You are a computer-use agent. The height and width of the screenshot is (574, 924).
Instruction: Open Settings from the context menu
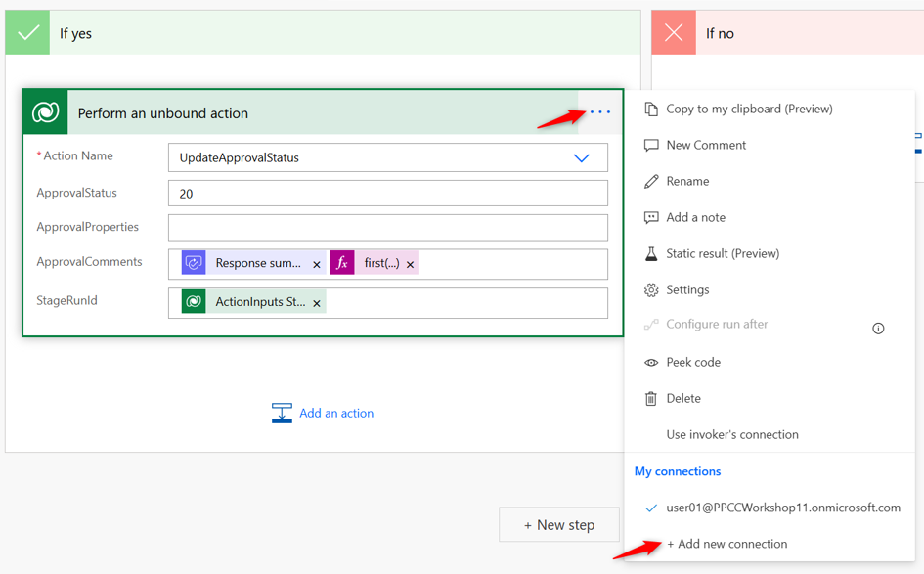coord(687,289)
